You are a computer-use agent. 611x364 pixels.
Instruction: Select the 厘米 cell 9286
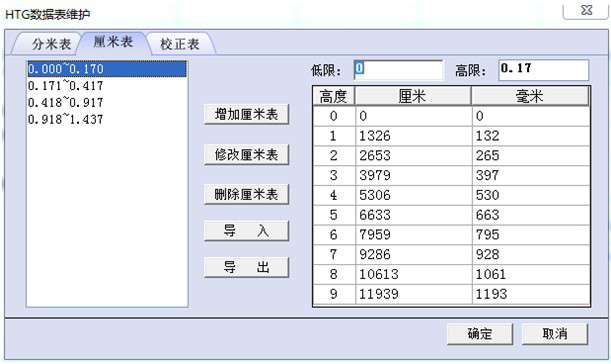(x=413, y=255)
